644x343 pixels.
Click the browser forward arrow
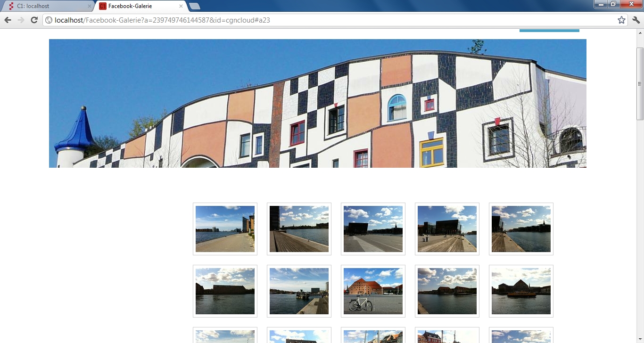click(x=21, y=20)
